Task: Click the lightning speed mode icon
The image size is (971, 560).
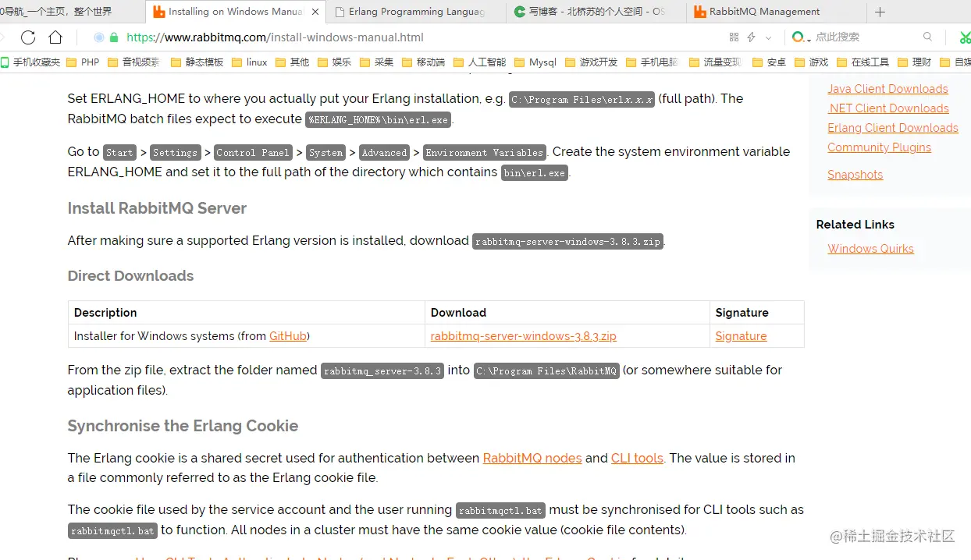Action: (751, 37)
